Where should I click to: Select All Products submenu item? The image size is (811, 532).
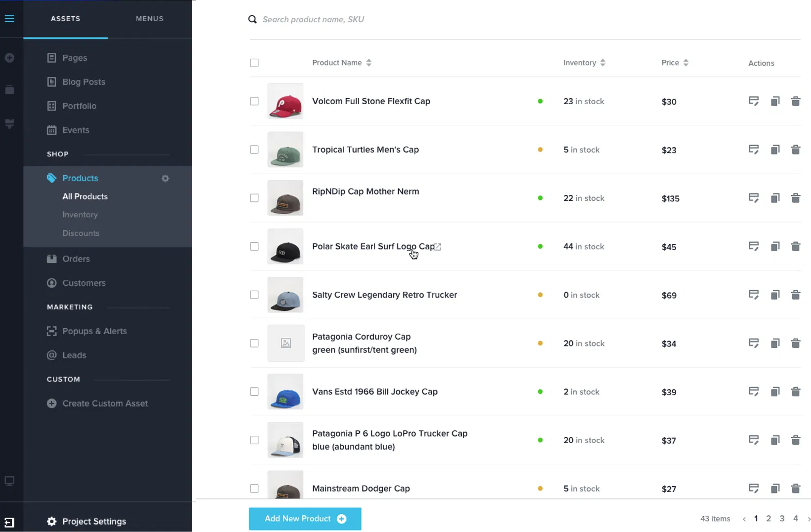85,196
